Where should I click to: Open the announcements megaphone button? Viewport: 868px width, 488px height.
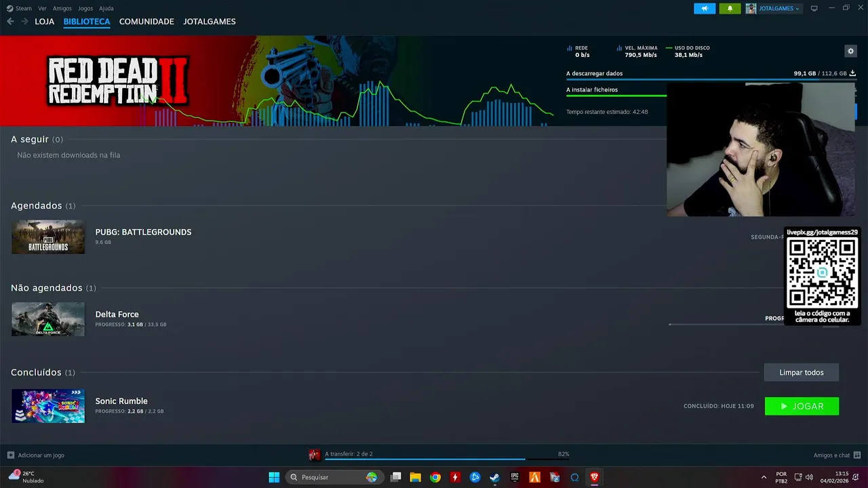[x=705, y=8]
